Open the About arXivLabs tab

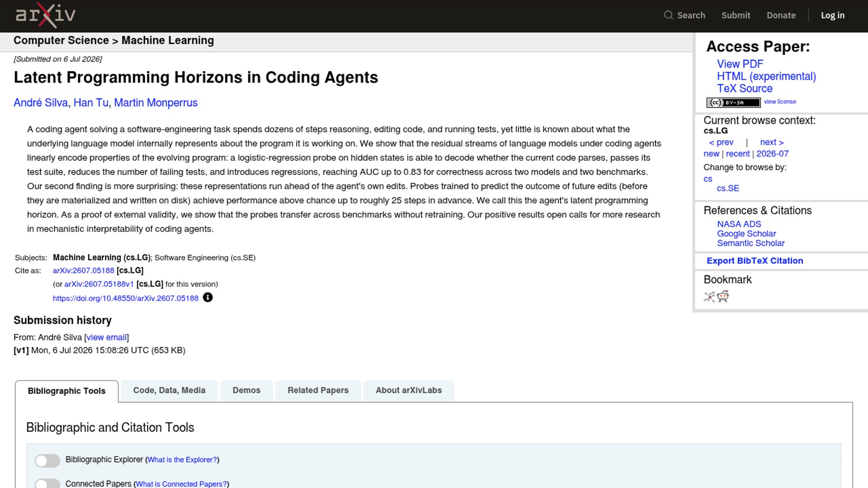[409, 390]
